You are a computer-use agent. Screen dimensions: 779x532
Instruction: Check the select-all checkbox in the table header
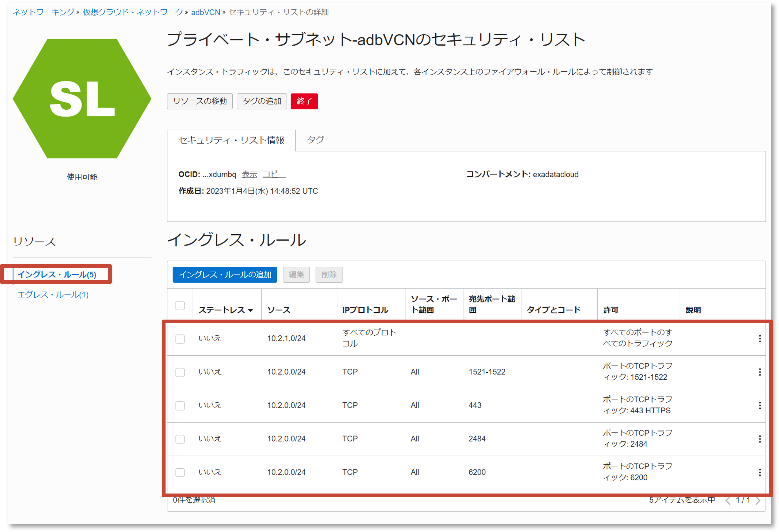(x=180, y=305)
